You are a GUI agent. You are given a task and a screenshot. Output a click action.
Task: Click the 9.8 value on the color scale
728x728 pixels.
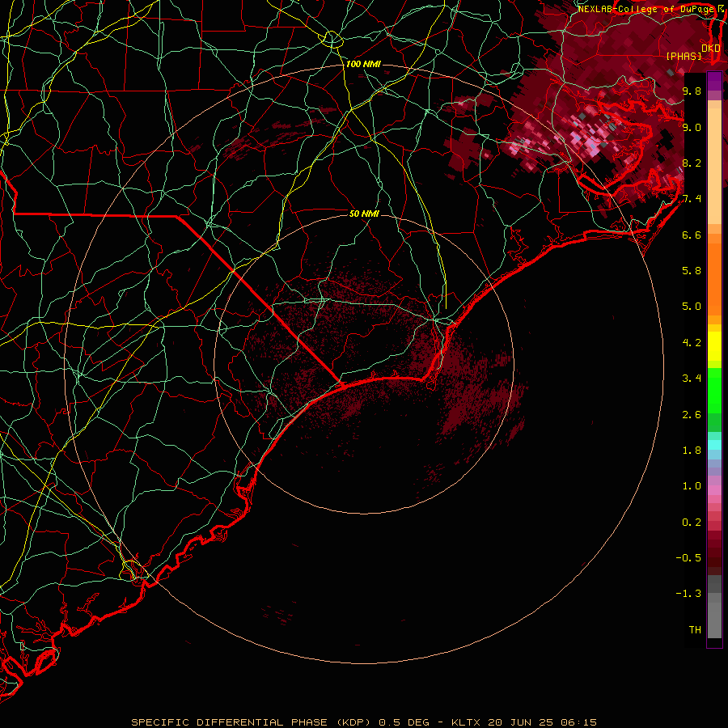click(x=692, y=91)
